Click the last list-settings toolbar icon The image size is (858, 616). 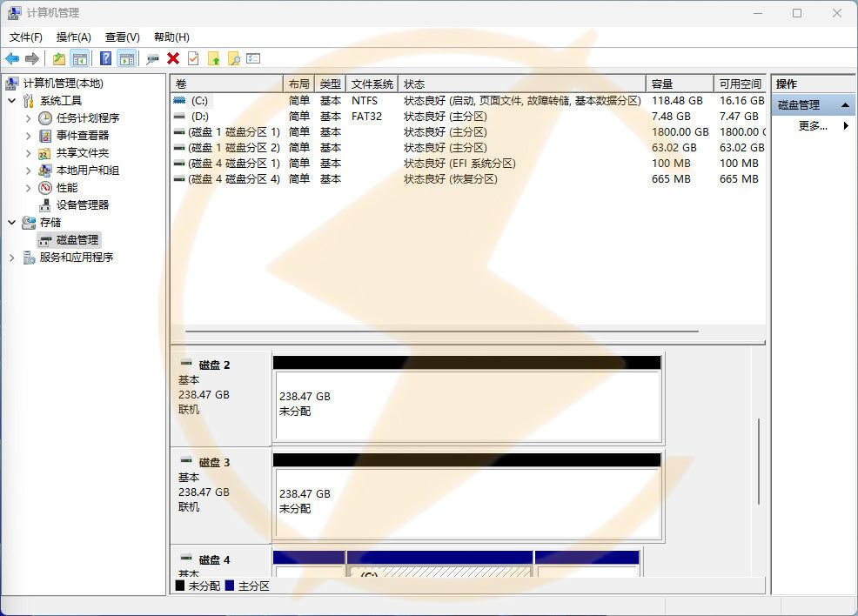pyautogui.click(x=253, y=58)
